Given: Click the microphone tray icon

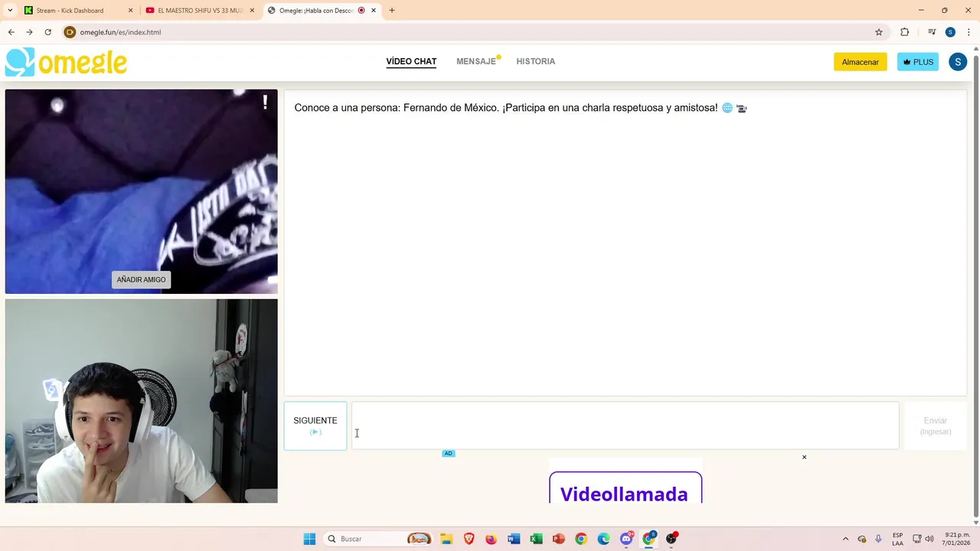Looking at the screenshot, I should click(x=878, y=539).
